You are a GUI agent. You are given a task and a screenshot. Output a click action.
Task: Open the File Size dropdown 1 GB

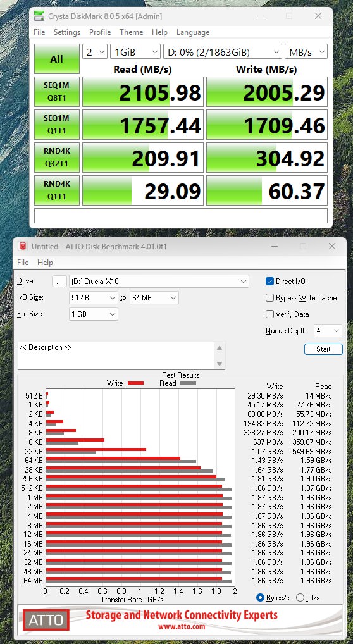(x=94, y=314)
